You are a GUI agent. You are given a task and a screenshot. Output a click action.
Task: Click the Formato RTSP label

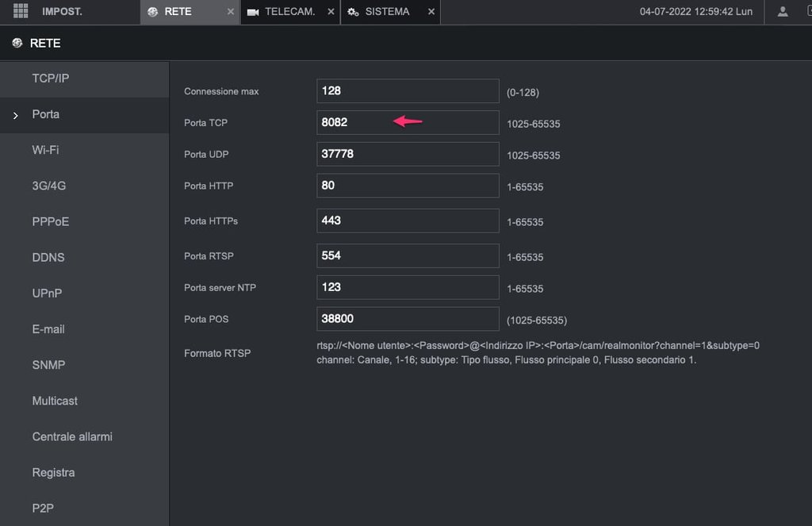[217, 353]
